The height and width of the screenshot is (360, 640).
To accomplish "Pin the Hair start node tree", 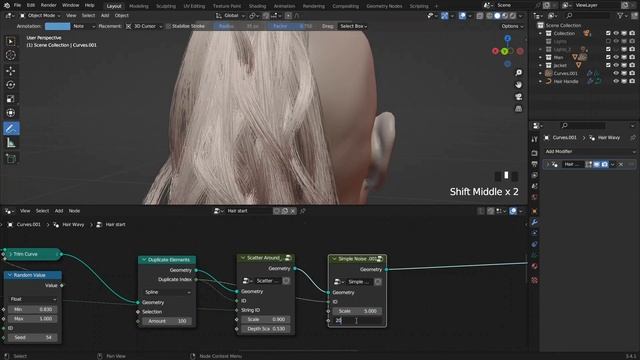I will (303, 211).
